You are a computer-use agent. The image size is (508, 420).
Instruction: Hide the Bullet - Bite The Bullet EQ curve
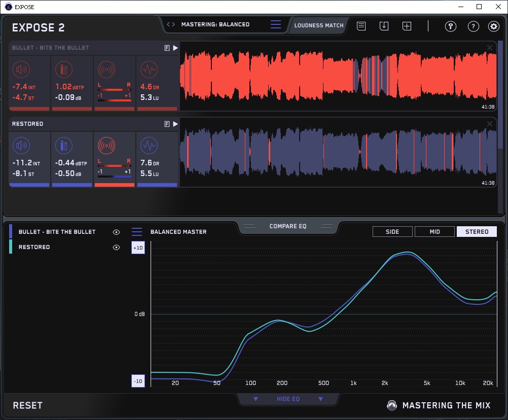pyautogui.click(x=117, y=232)
